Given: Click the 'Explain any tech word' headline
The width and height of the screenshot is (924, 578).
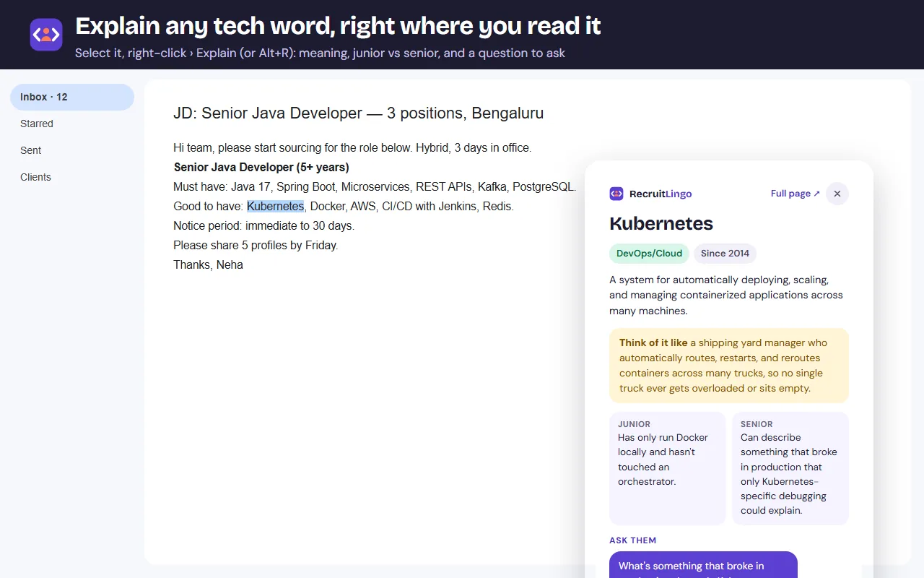Looking at the screenshot, I should [338, 26].
